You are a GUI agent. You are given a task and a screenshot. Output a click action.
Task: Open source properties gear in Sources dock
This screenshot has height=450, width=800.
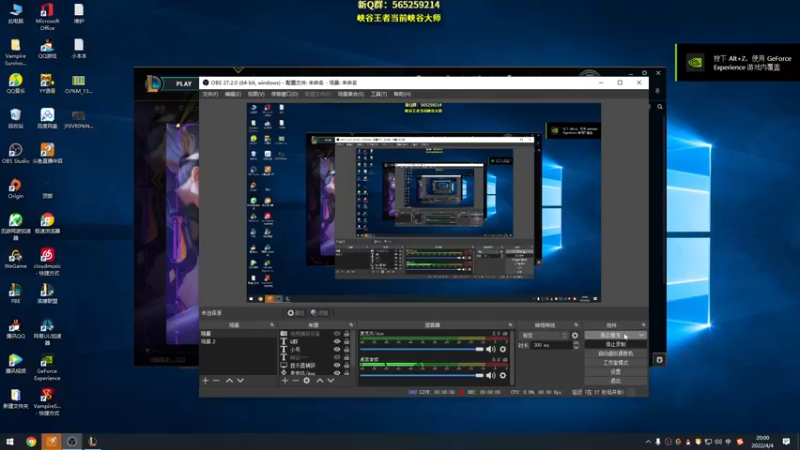(307, 380)
